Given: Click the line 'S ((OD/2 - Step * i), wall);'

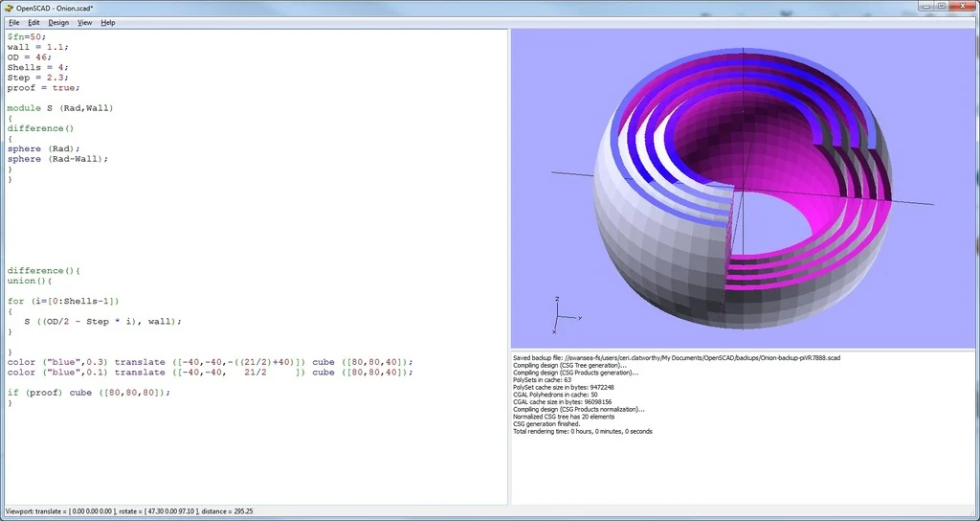Looking at the screenshot, I should click(103, 322).
